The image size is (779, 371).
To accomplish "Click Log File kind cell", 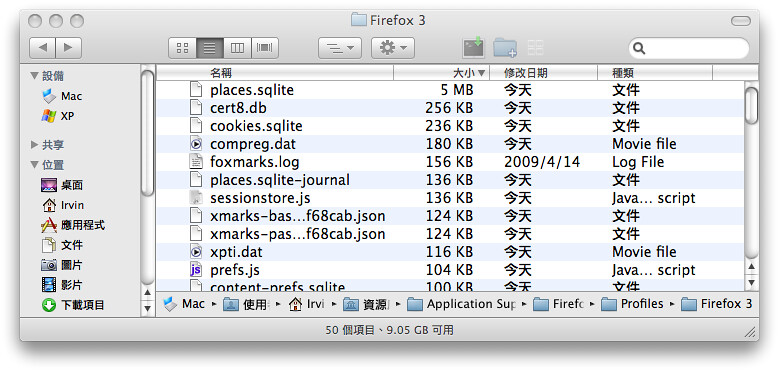I will pos(638,162).
